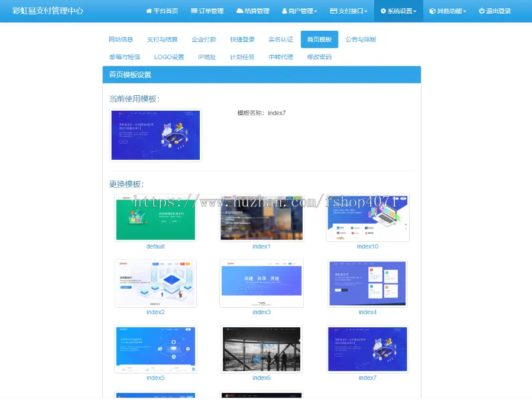Expand the 商户管理 dropdown

(300, 11)
